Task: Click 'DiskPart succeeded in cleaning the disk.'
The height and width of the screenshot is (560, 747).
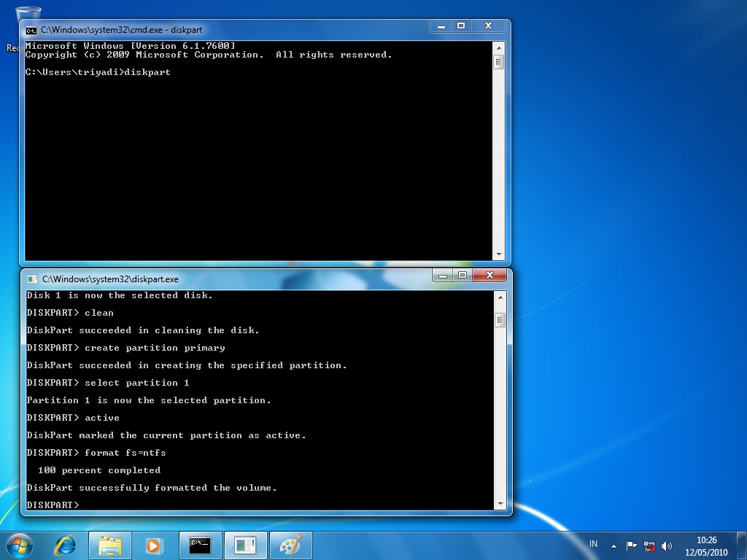Action: 143,330
